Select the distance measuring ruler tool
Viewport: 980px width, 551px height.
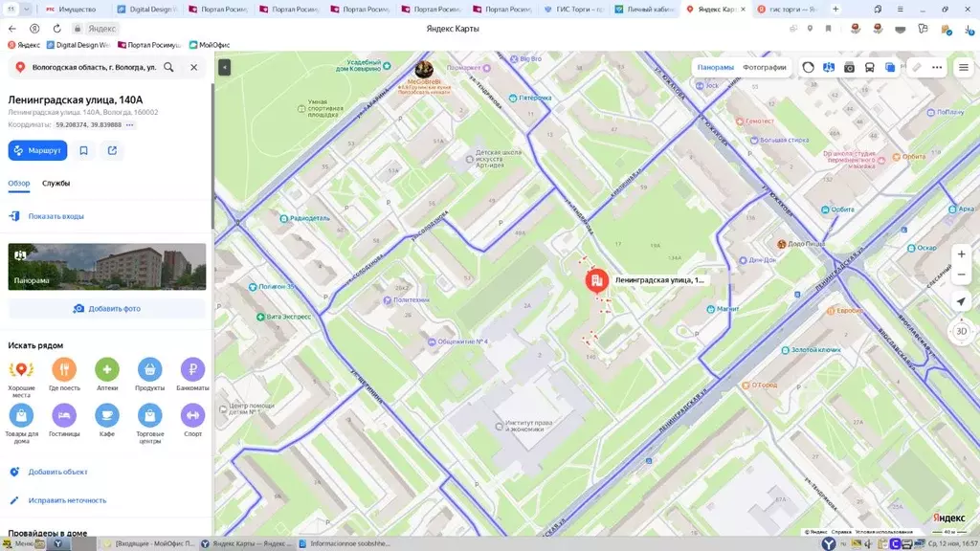pyautogui.click(x=916, y=67)
